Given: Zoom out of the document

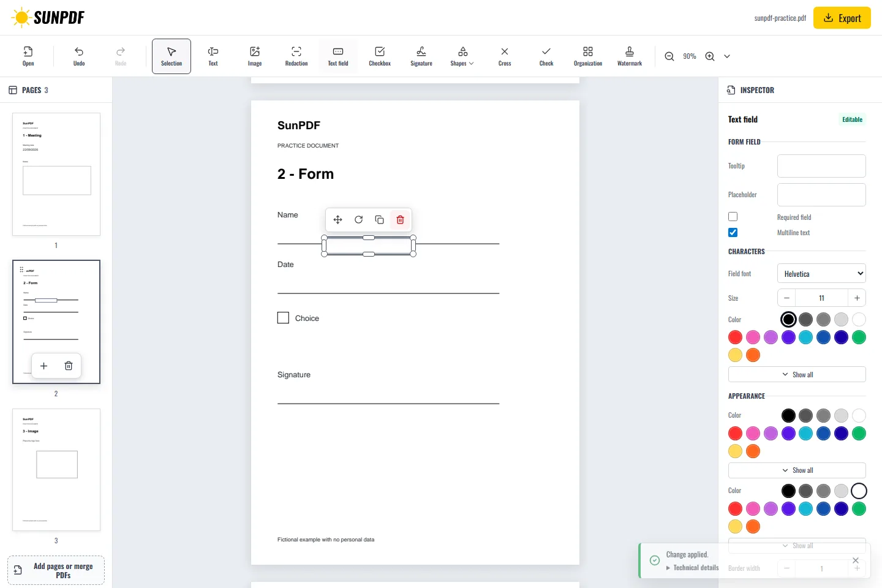Looking at the screenshot, I should (x=669, y=56).
